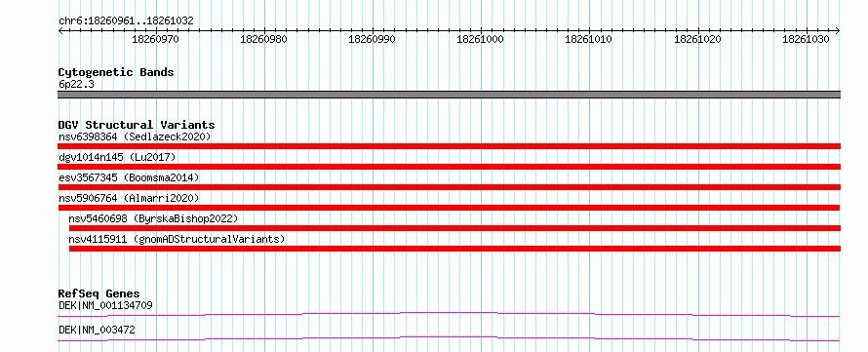Viewport: 868px width, 352px height.
Task: Click the 6p22.3 band label
Action: 75,85
